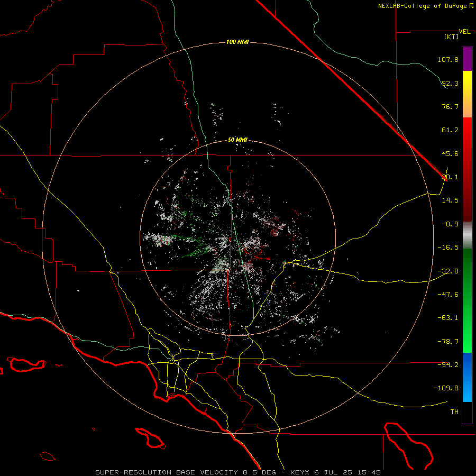Select the -16.5 scale value
Image resolution: width=476 pixels, height=476 pixels.
coord(448,248)
